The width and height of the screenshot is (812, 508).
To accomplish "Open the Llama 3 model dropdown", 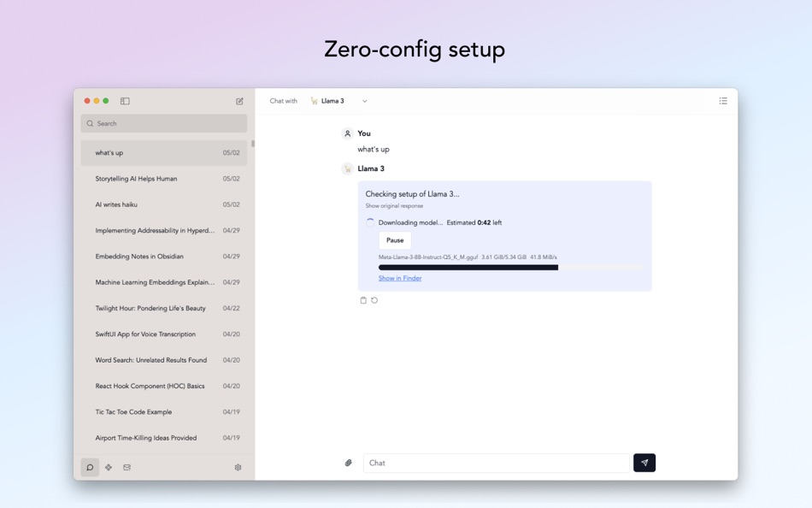I will coord(340,100).
